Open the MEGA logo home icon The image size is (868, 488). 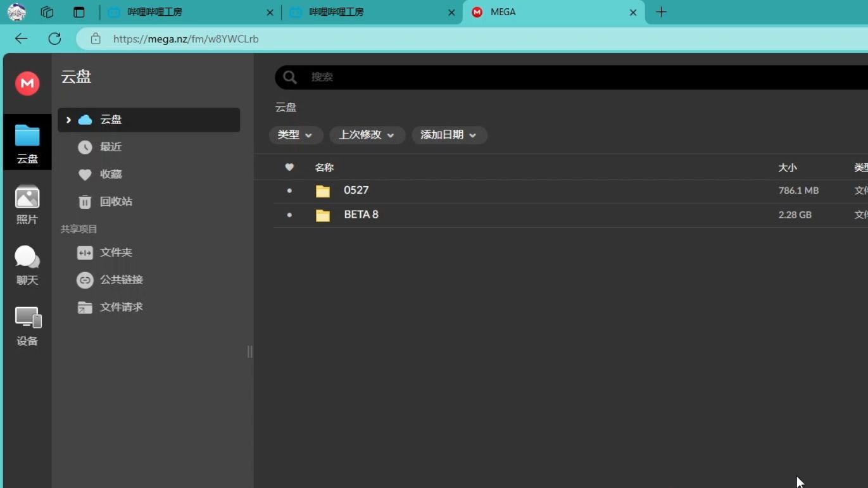pos(27,84)
